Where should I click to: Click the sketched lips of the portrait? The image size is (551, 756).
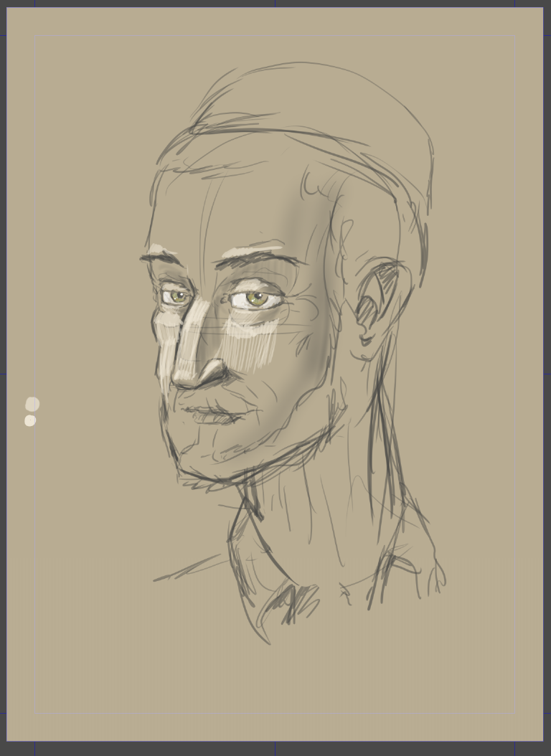click(215, 415)
